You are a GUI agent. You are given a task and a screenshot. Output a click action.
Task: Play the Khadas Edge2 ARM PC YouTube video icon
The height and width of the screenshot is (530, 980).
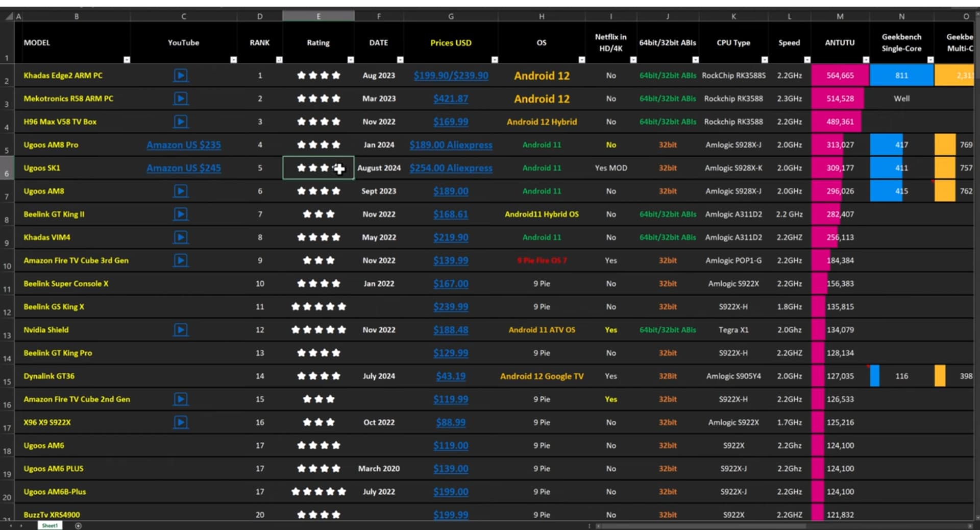[180, 76]
